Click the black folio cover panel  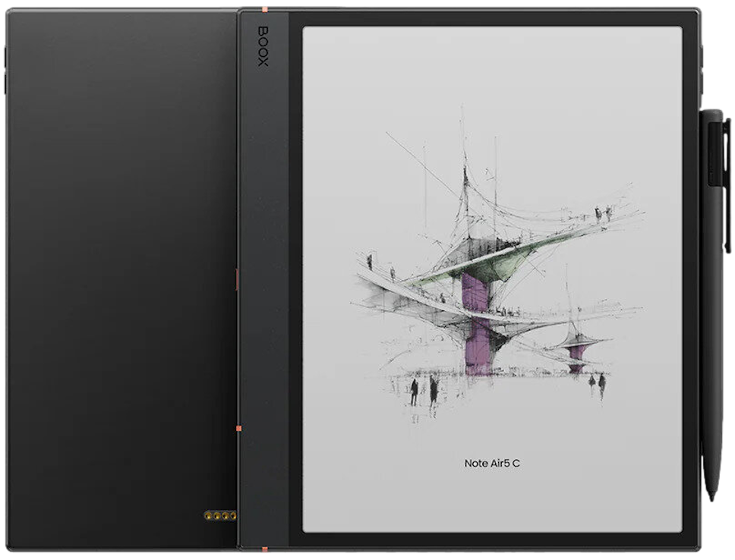point(121,281)
